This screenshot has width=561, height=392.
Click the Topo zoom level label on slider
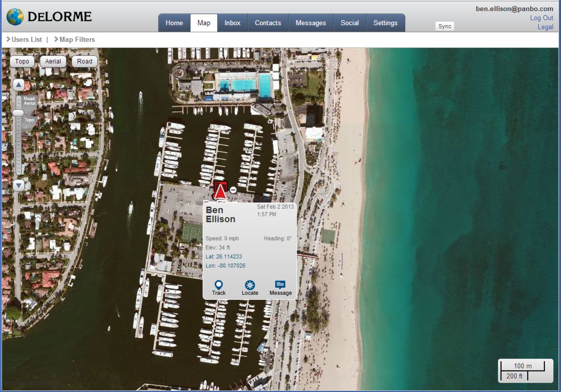[x=29, y=120]
